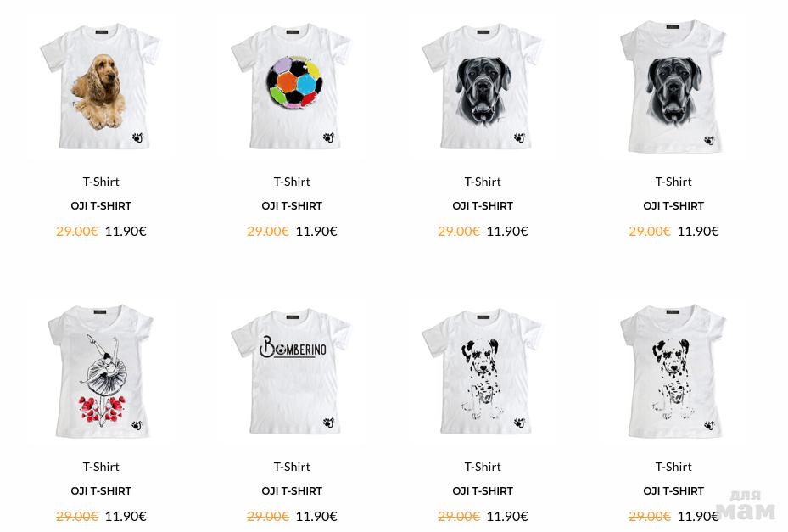
Task: Click the paw logo on the soccer ball T-shirt
Action: tap(328, 137)
